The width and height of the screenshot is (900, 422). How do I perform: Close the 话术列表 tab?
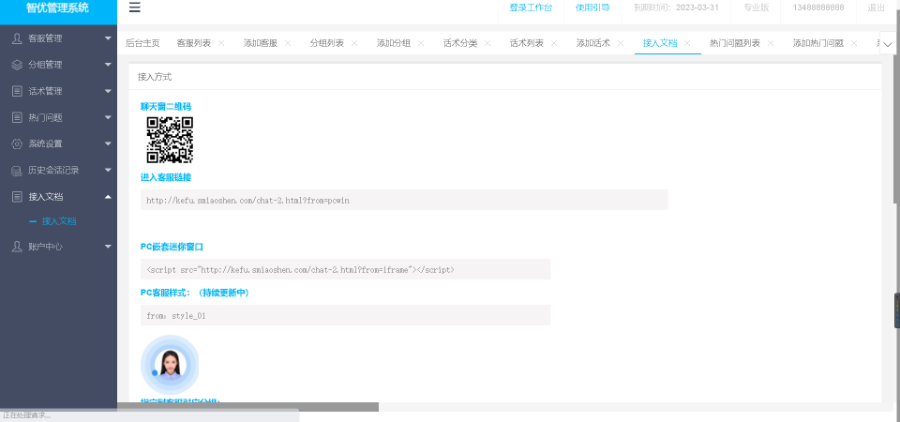[x=554, y=43]
